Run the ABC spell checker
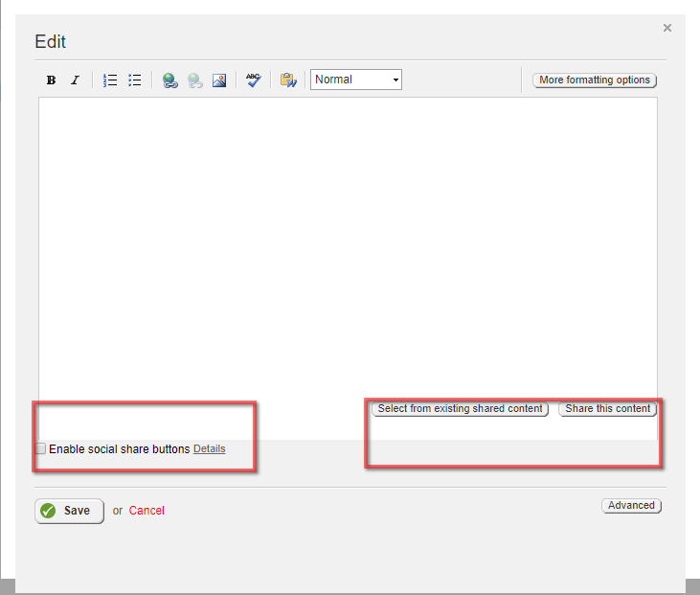Screen dimensions: 700x595 pyautogui.click(x=254, y=80)
